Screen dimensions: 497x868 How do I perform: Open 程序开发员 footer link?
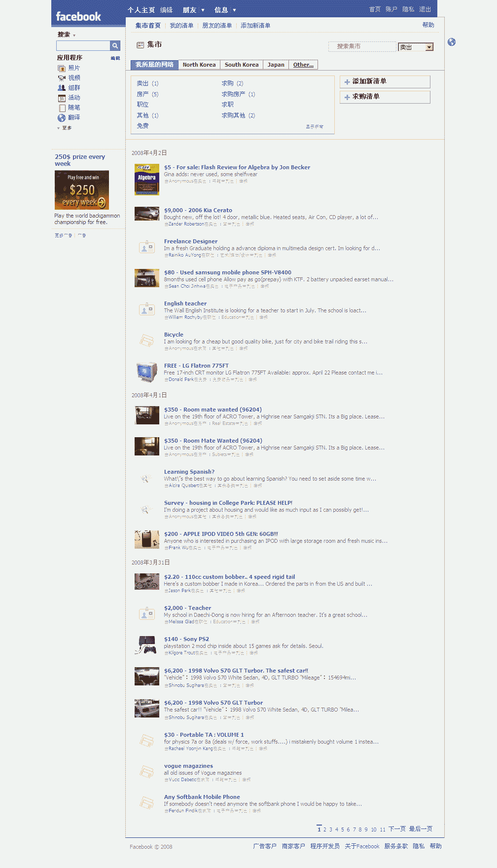[325, 846]
